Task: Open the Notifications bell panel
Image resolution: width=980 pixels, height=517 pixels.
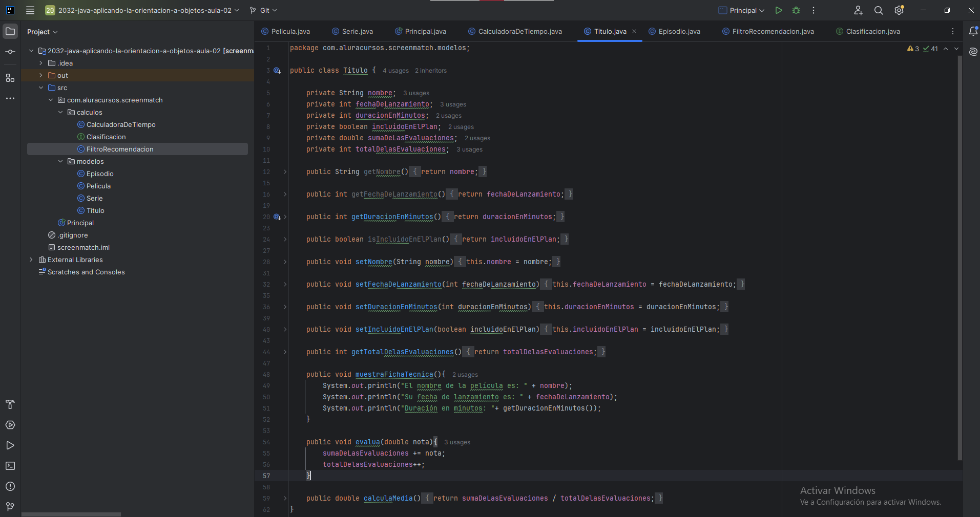Action: (973, 31)
